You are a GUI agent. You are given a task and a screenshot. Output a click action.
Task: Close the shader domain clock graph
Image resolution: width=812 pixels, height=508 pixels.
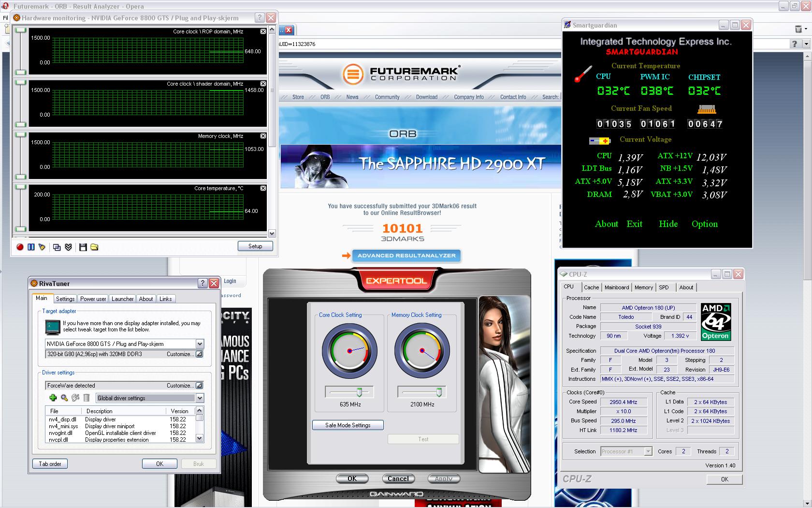pyautogui.click(x=263, y=84)
